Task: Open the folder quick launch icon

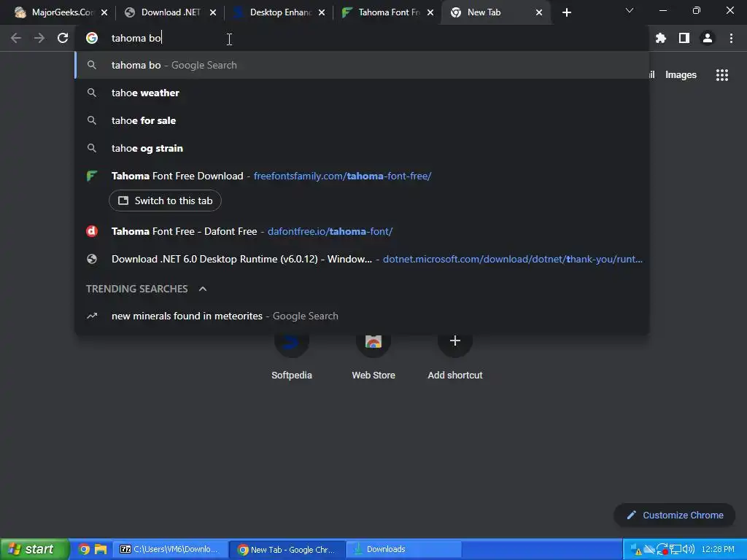Action: (101, 550)
